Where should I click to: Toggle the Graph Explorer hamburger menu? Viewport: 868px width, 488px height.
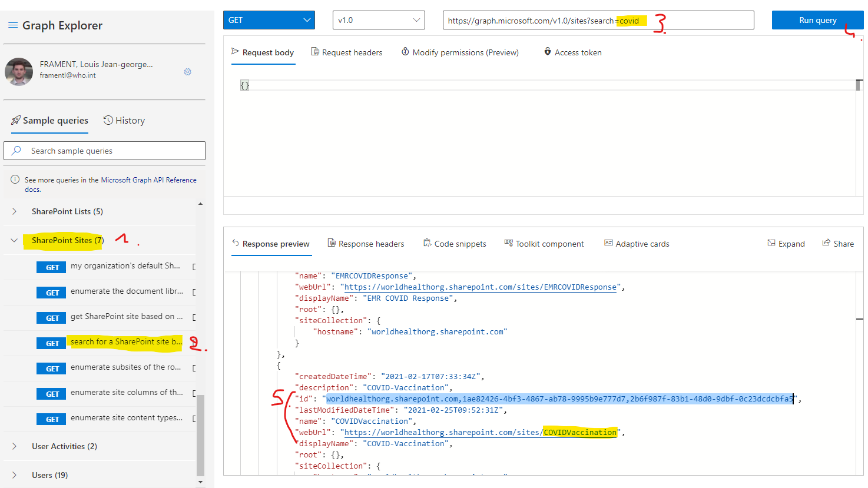click(x=13, y=25)
